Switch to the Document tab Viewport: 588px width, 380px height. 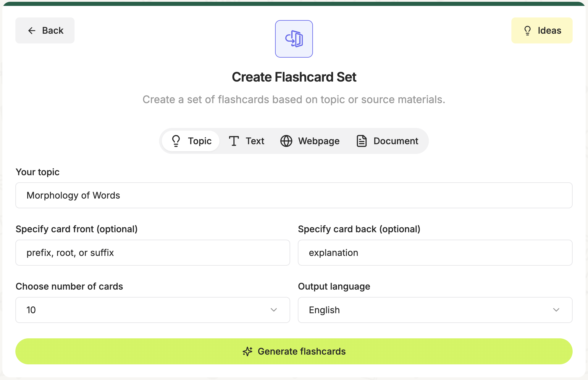pos(387,141)
